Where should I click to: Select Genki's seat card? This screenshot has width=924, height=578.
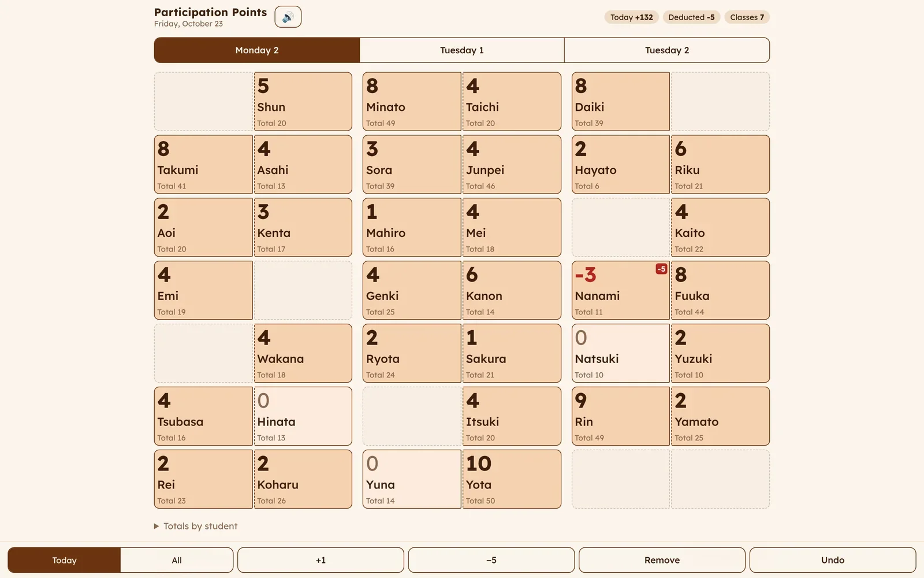[412, 290]
